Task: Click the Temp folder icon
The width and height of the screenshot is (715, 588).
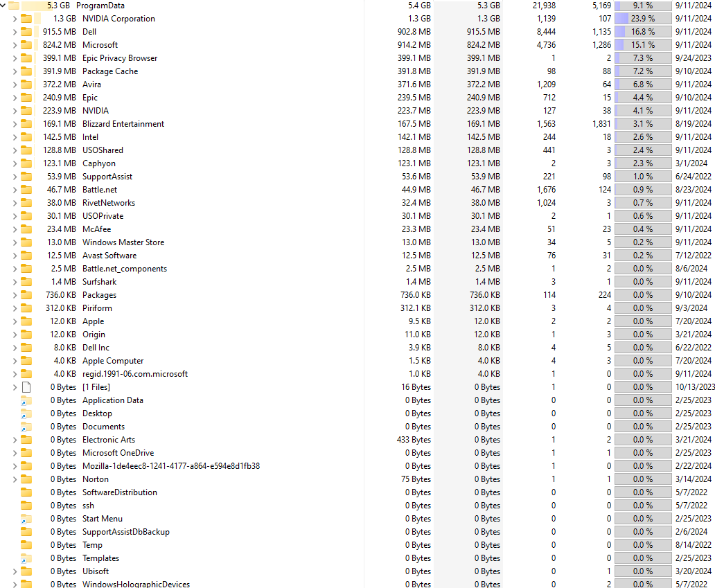Action: 26,545
